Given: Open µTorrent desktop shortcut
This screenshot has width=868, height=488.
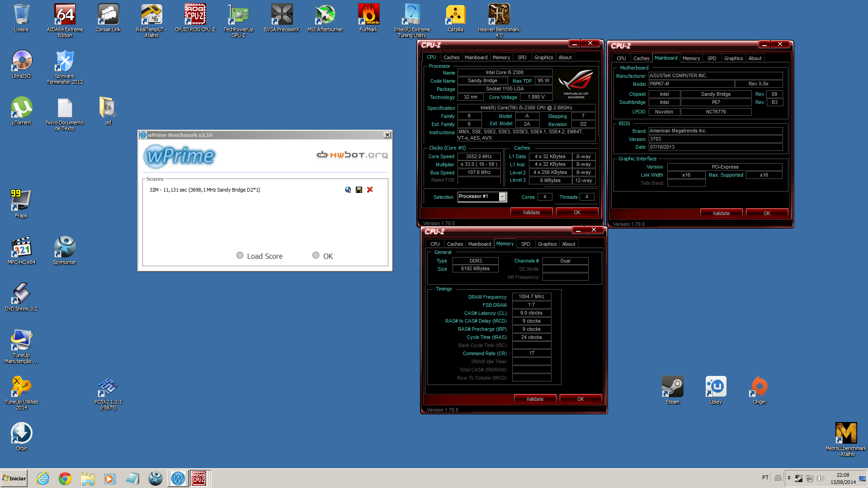Looking at the screenshot, I should (x=21, y=111).
